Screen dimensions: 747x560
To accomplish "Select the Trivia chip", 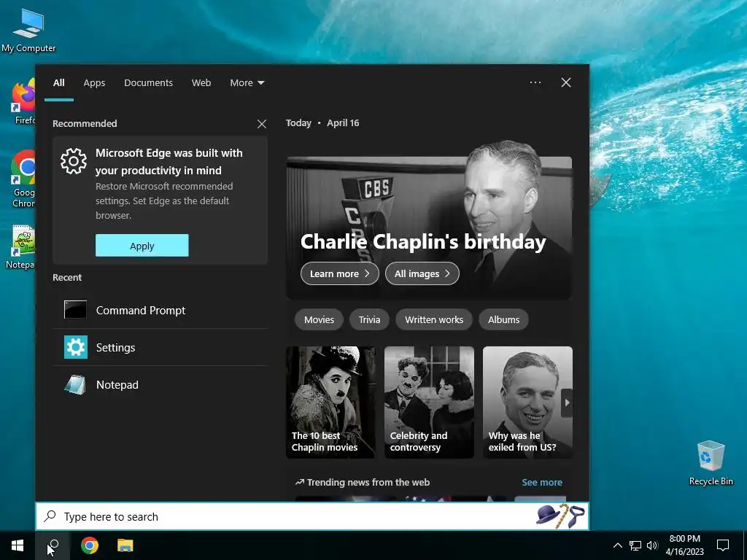I will tap(369, 319).
